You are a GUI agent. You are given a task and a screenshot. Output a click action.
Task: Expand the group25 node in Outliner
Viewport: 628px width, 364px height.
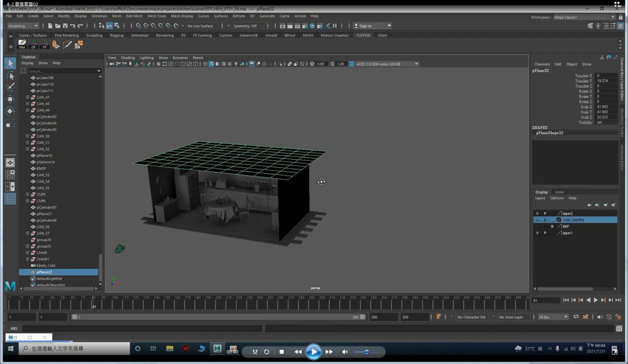pos(27,246)
